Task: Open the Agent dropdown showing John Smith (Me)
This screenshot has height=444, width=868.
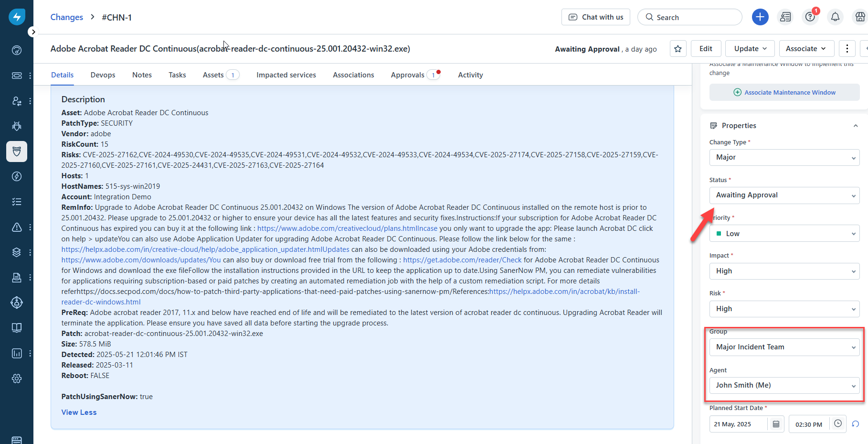Action: tap(784, 385)
